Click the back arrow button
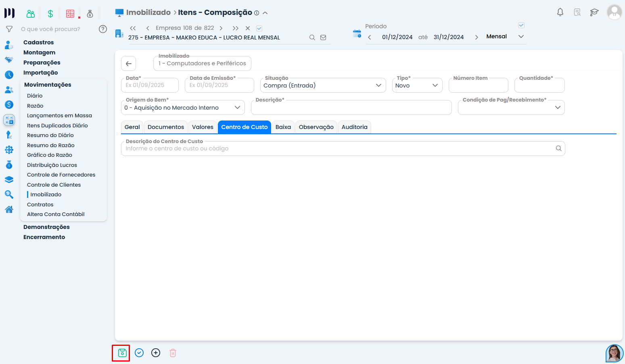Viewport: 625px width, 364px height. (x=128, y=64)
